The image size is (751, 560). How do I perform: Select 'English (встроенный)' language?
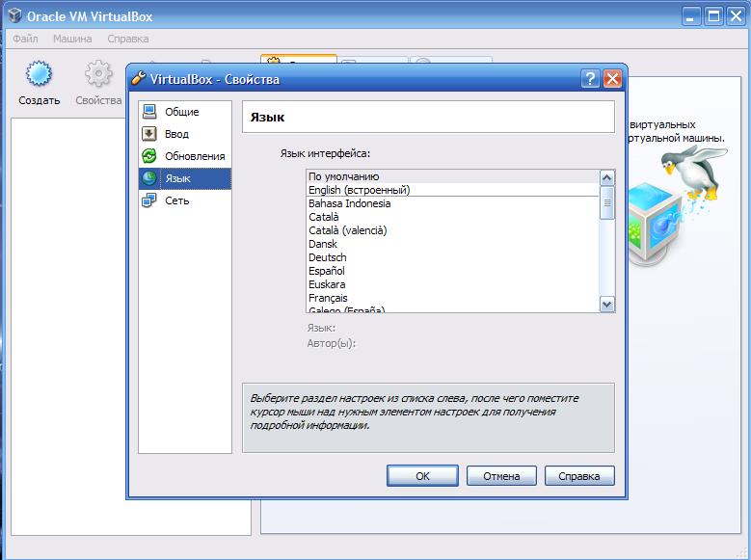[452, 190]
